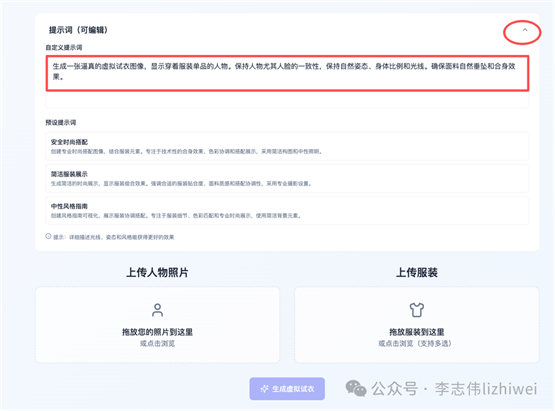Click the 预设提示词 section label
The image size is (555, 411).
click(x=61, y=122)
